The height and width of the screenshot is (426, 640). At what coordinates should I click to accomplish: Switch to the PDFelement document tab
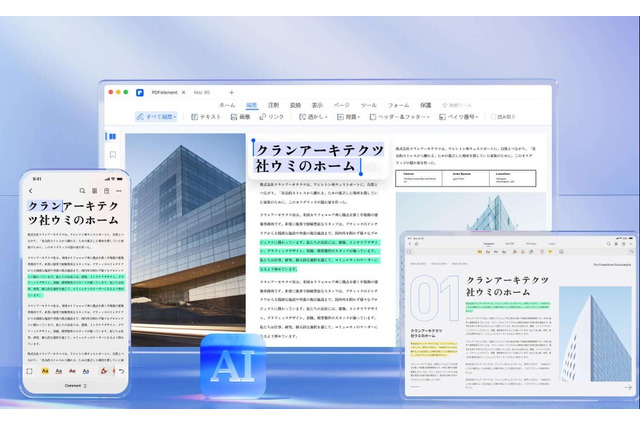164,93
